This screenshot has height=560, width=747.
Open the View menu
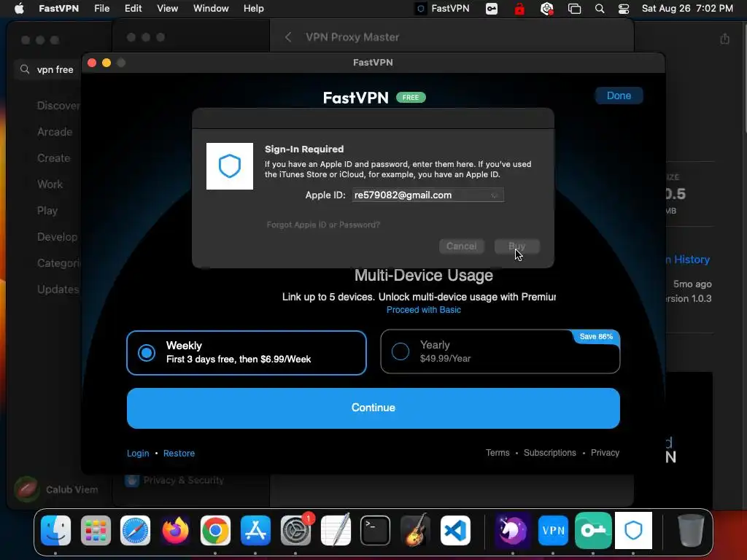pyautogui.click(x=167, y=9)
